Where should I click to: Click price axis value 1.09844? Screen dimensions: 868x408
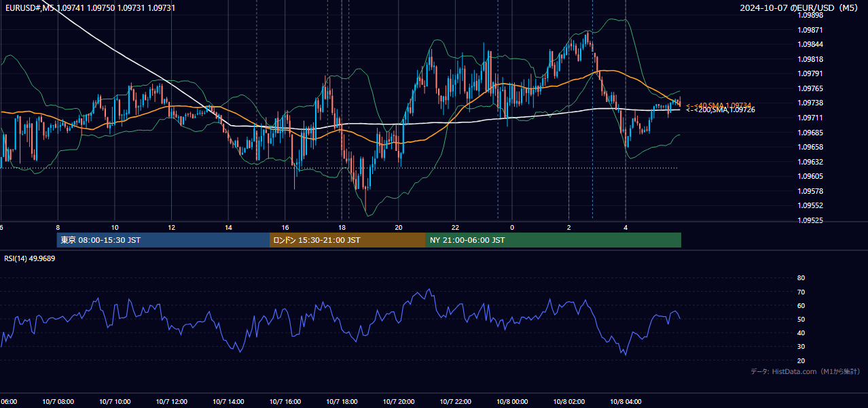(810, 44)
